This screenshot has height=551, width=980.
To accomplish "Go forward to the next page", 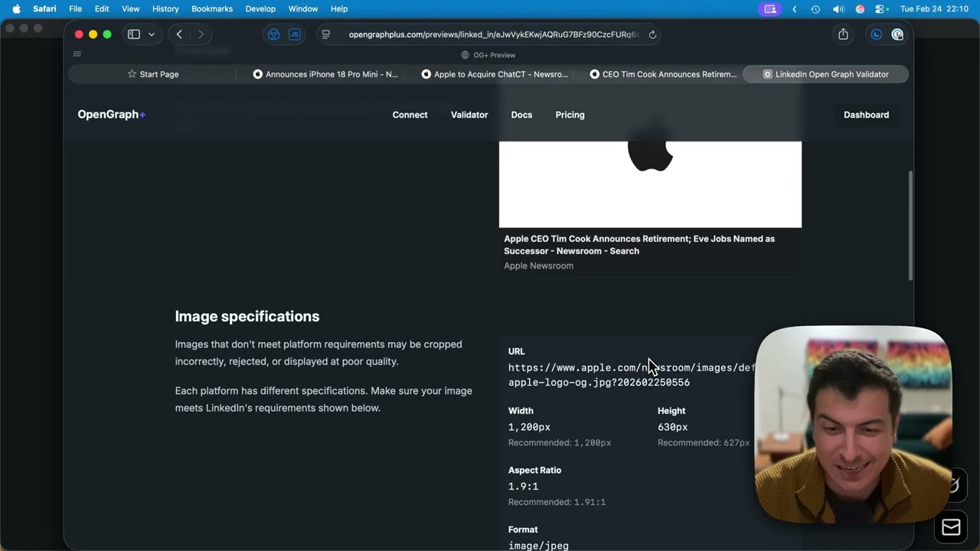I will point(201,34).
